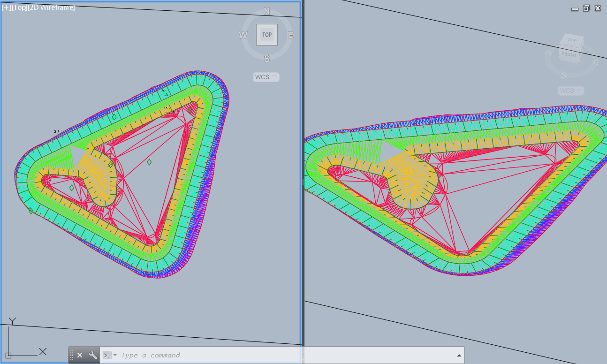Image resolution: width=607 pixels, height=364 pixels.
Task: Click the TOP face on the left ViewCube
Action: [266, 34]
